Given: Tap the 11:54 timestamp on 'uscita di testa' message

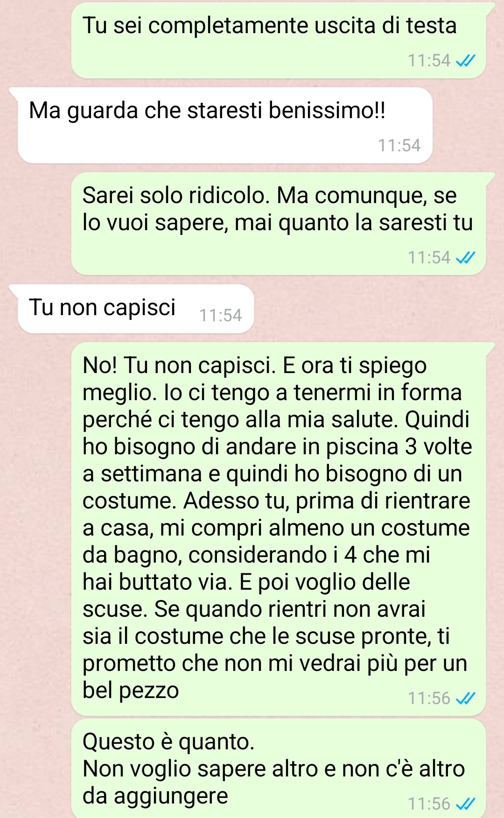Looking at the screenshot, I should [429, 61].
